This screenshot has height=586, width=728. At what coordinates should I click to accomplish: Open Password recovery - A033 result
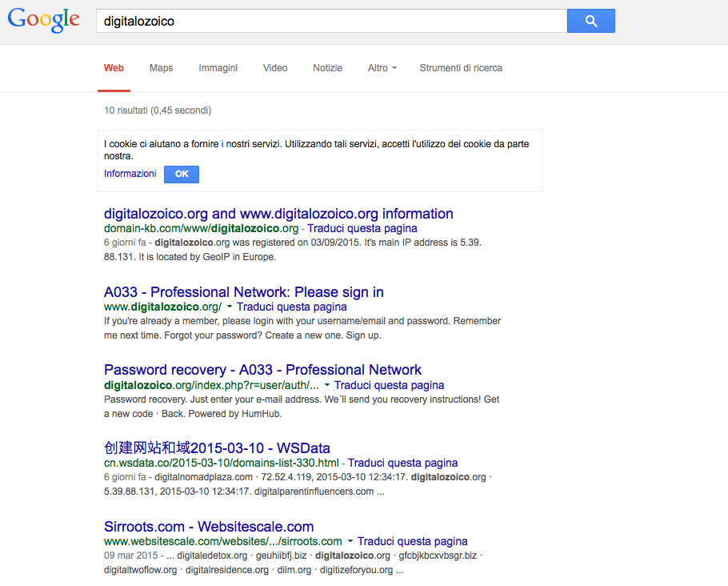pos(262,370)
